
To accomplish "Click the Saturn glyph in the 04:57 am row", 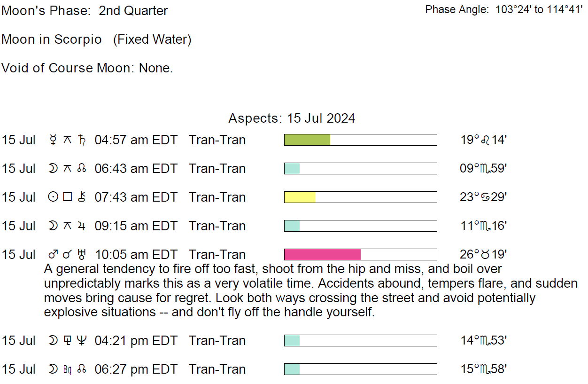I will coord(82,140).
